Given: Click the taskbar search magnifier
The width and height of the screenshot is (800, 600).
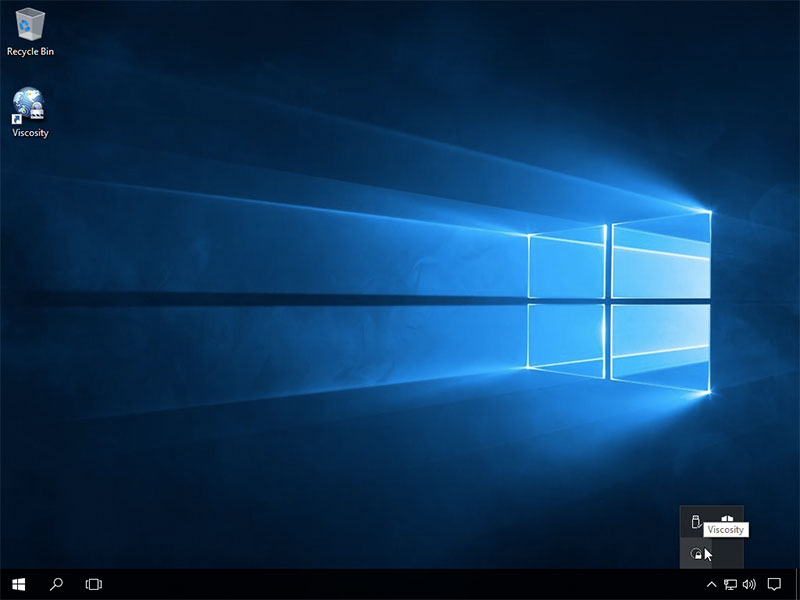Looking at the screenshot, I should tap(56, 585).
